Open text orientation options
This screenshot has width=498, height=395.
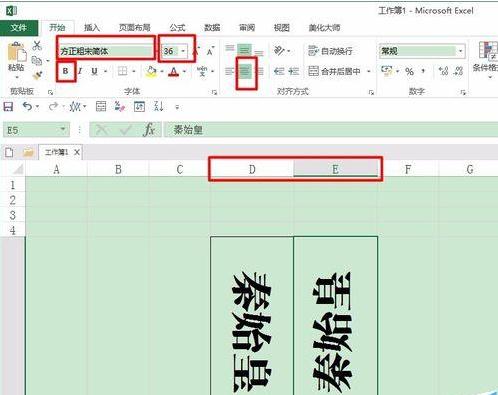point(281,51)
